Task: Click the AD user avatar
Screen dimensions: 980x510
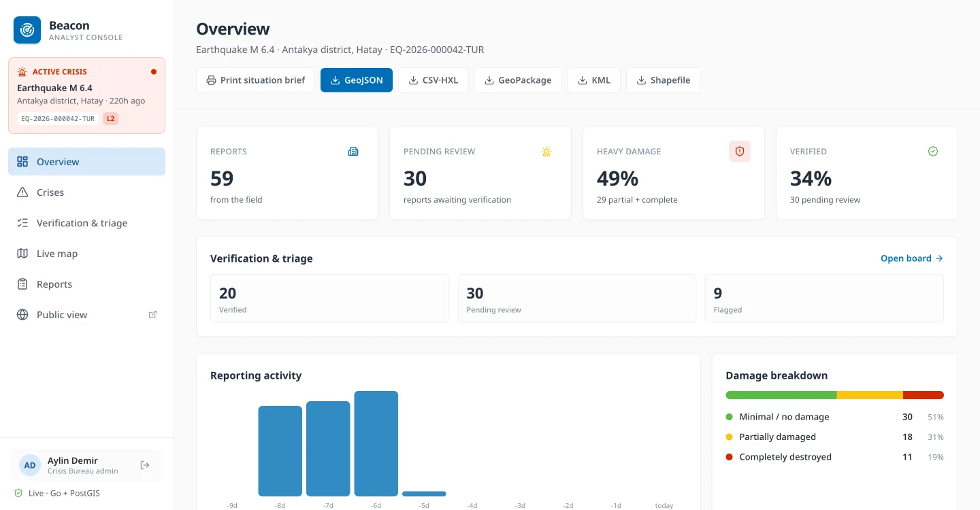Action: [x=30, y=465]
